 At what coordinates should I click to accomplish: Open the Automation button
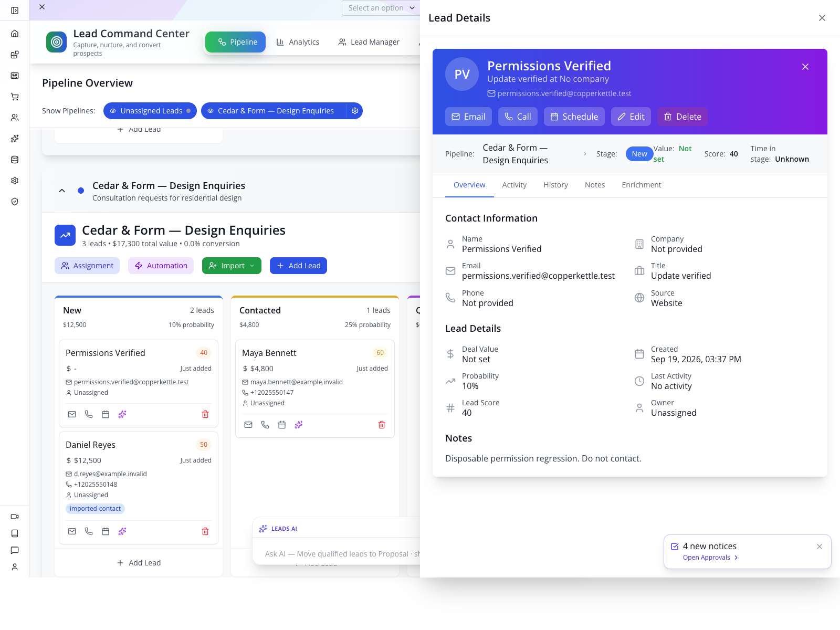[x=161, y=266]
